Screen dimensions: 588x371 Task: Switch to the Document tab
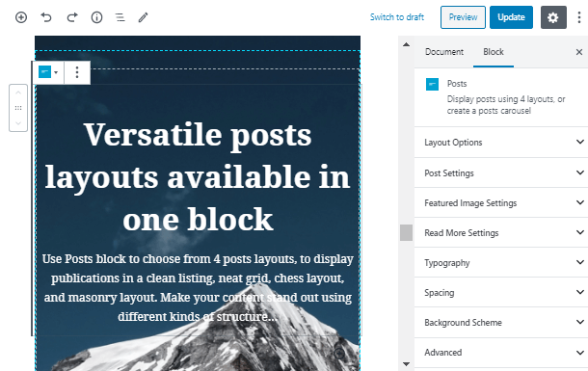tap(444, 52)
